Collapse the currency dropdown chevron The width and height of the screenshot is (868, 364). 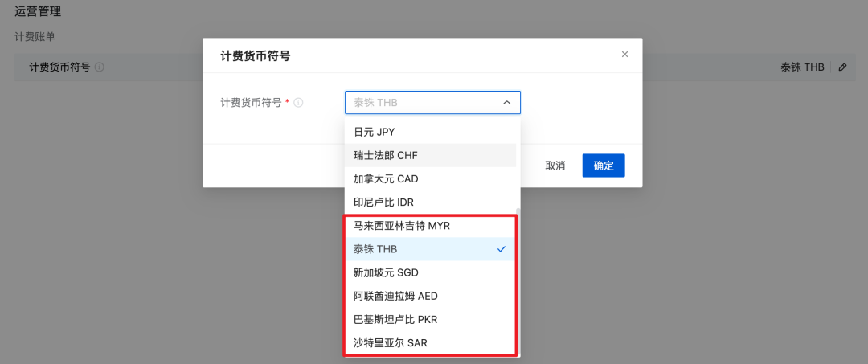click(x=506, y=102)
